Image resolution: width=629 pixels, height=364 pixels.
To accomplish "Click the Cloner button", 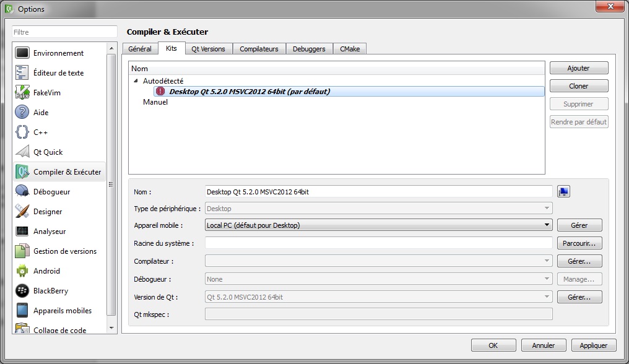I will coord(578,85).
